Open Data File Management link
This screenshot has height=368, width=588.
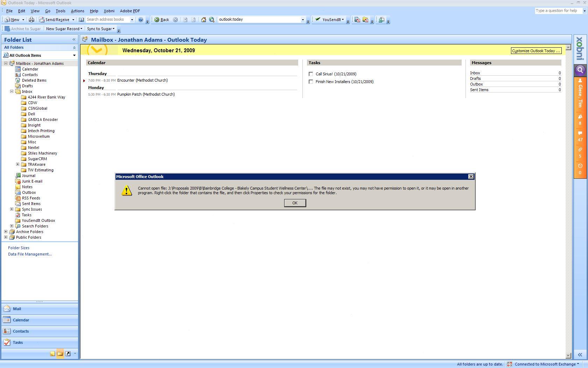30,254
